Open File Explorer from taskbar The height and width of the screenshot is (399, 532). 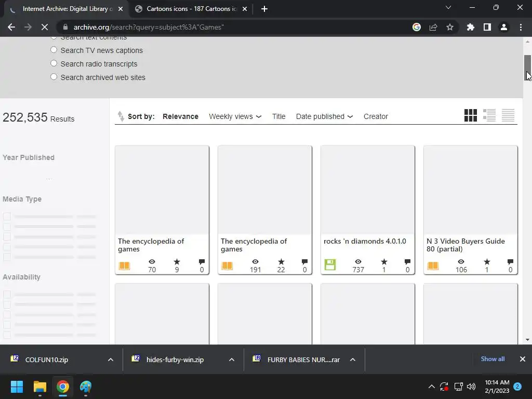click(39, 387)
